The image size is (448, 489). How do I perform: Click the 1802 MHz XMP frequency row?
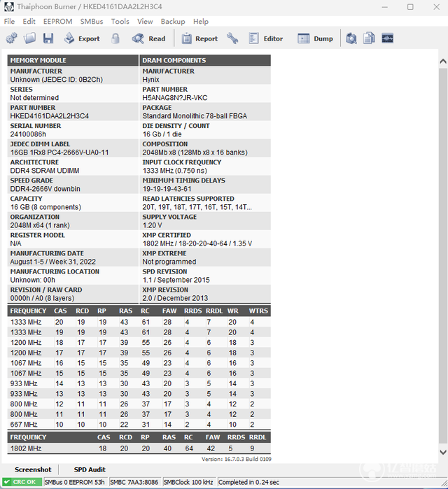[x=139, y=448]
